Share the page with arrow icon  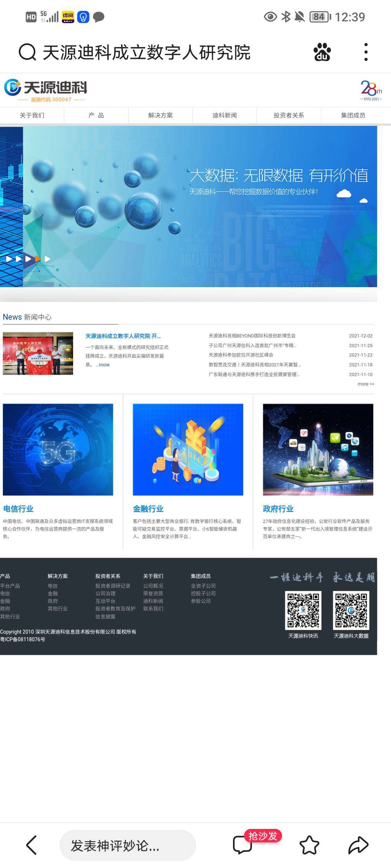click(358, 845)
